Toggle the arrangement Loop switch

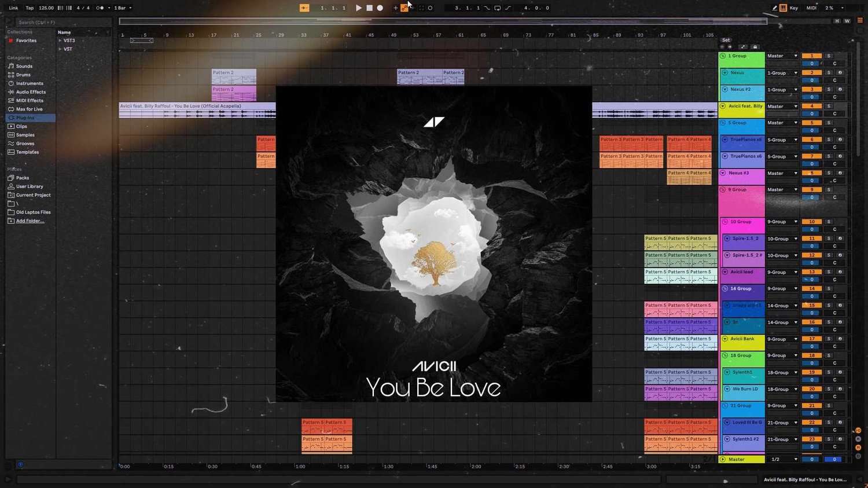click(x=497, y=8)
